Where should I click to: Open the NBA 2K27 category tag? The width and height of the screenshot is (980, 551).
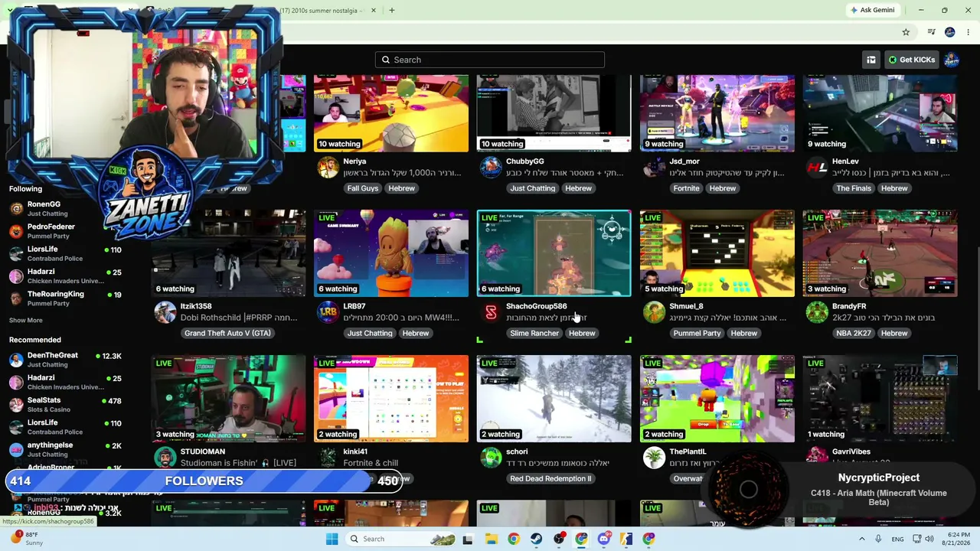[853, 333]
